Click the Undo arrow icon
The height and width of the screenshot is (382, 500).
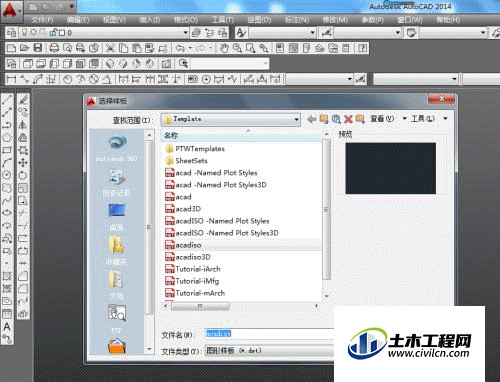click(x=180, y=48)
